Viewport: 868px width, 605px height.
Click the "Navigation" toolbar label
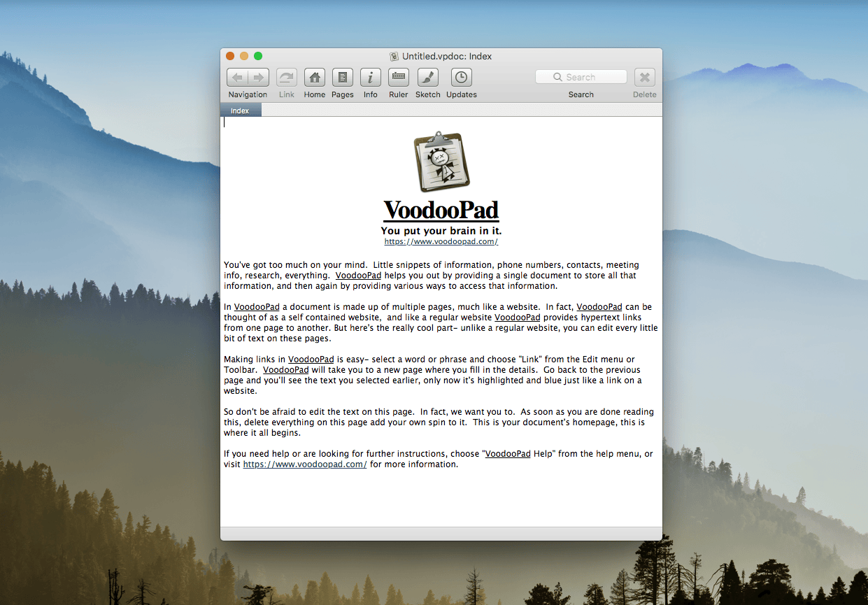(248, 94)
